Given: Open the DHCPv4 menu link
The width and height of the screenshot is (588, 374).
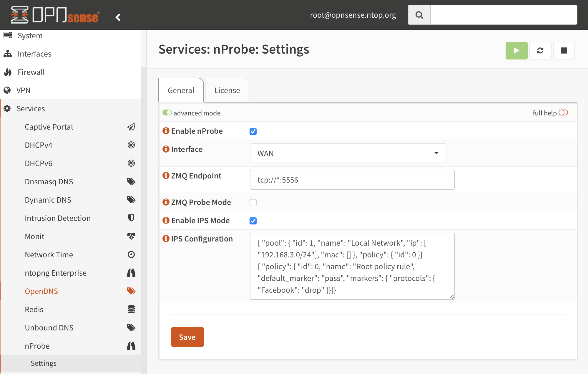Looking at the screenshot, I should (39, 145).
